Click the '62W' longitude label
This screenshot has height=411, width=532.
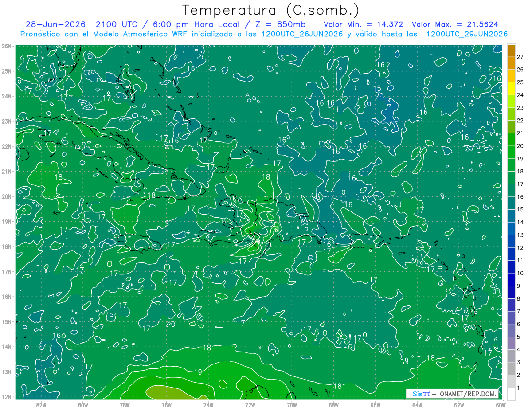459,405
